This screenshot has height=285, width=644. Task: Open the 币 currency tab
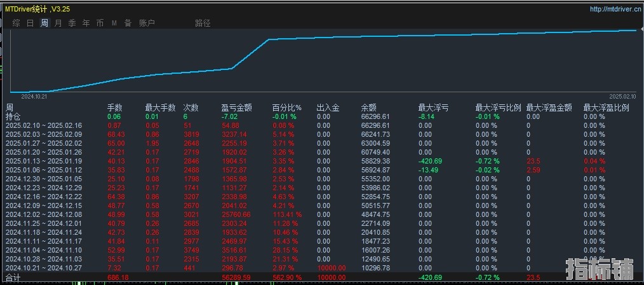100,23
